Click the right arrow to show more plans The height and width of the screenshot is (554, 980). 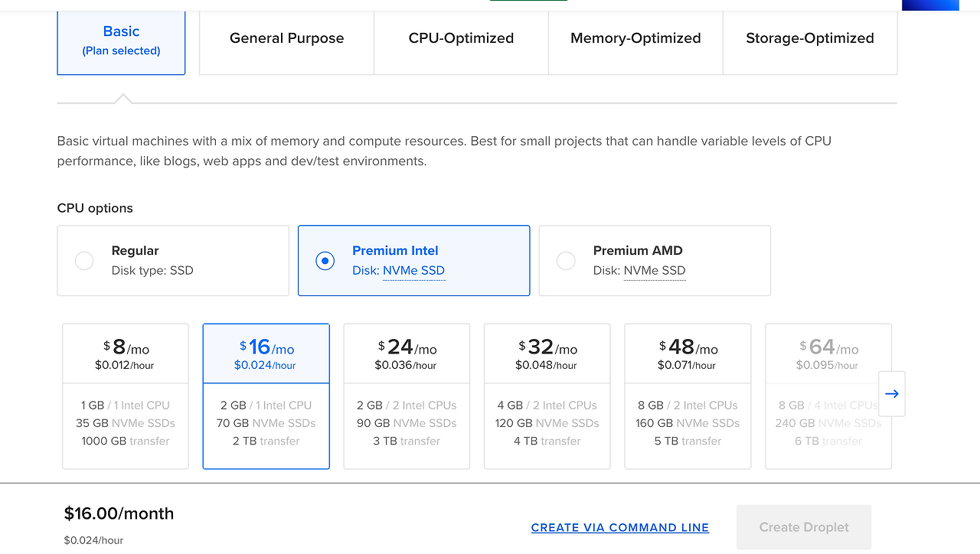[x=891, y=394]
